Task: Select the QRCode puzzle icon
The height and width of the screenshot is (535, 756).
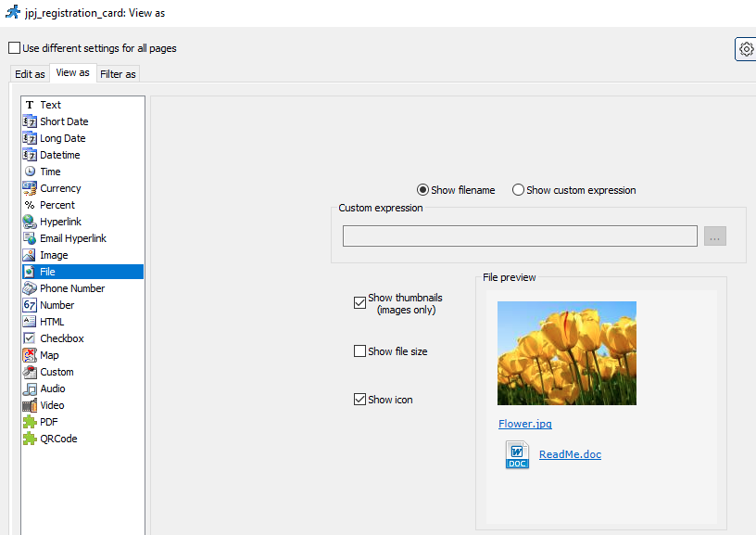Action: pos(30,439)
